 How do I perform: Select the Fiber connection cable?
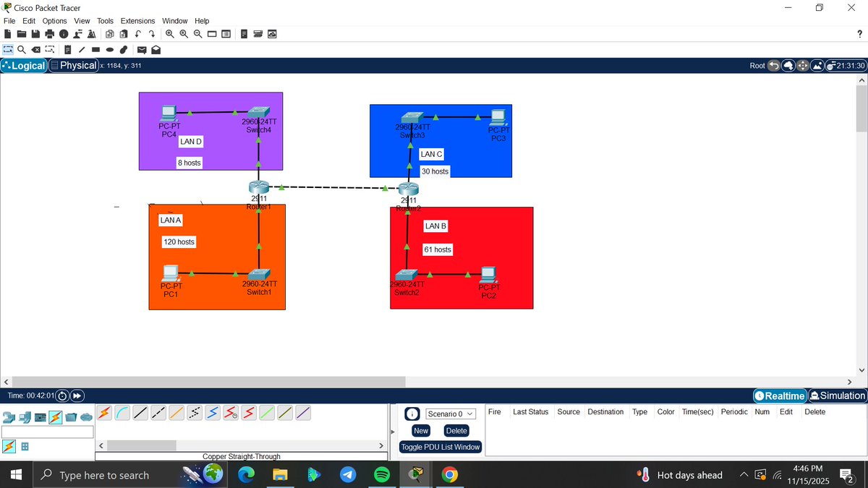[176, 413]
